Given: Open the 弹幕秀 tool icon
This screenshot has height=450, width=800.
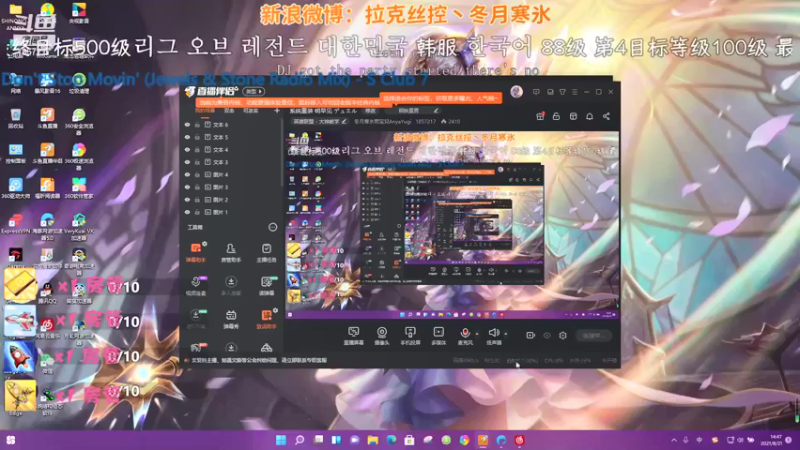Looking at the screenshot, I should (x=231, y=319).
